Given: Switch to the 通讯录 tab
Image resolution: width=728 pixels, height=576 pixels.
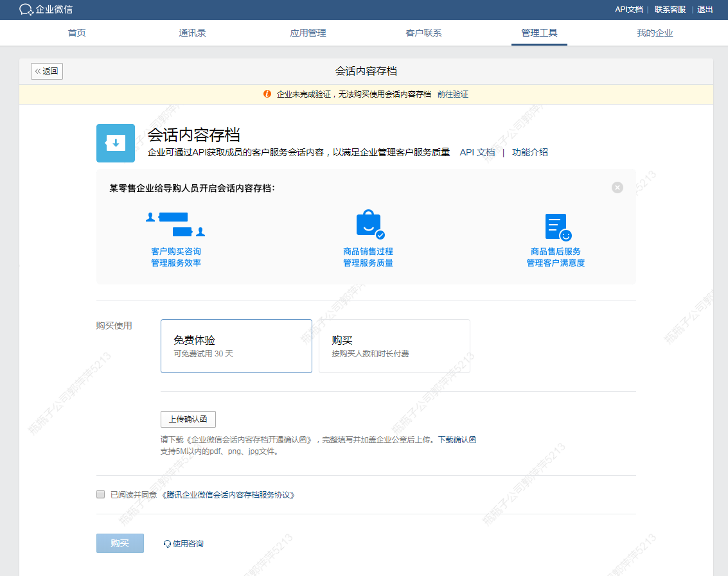Looking at the screenshot, I should click(x=192, y=33).
